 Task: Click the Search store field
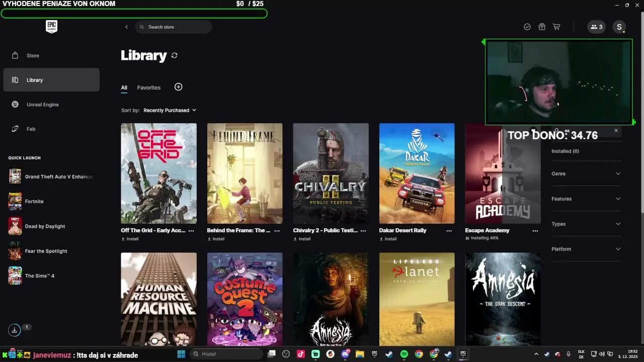[x=174, y=27]
